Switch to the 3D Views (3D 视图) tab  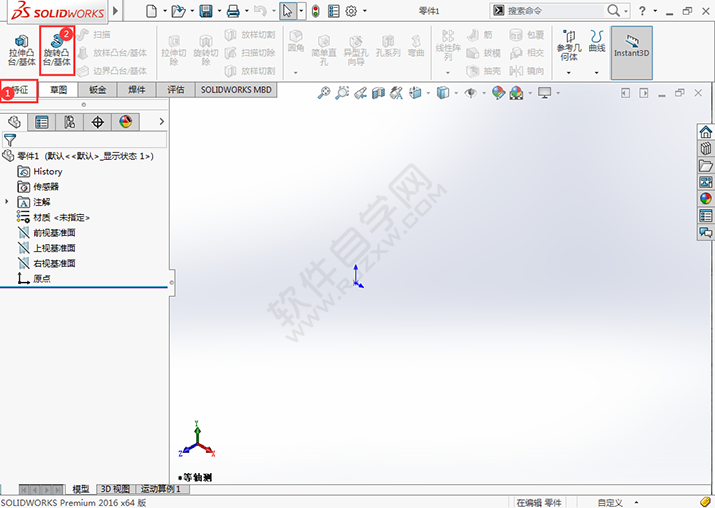pyautogui.click(x=116, y=489)
